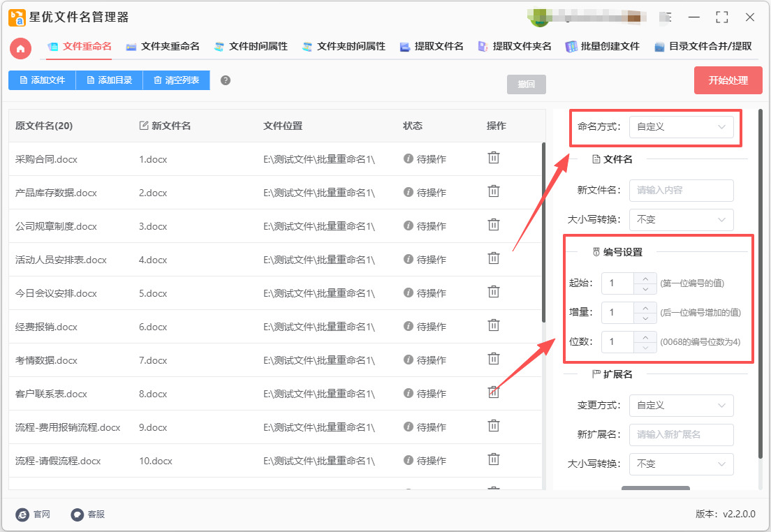771x532 pixels.
Task: Open the 目录文件合并/提取 tab
Action: 703,47
